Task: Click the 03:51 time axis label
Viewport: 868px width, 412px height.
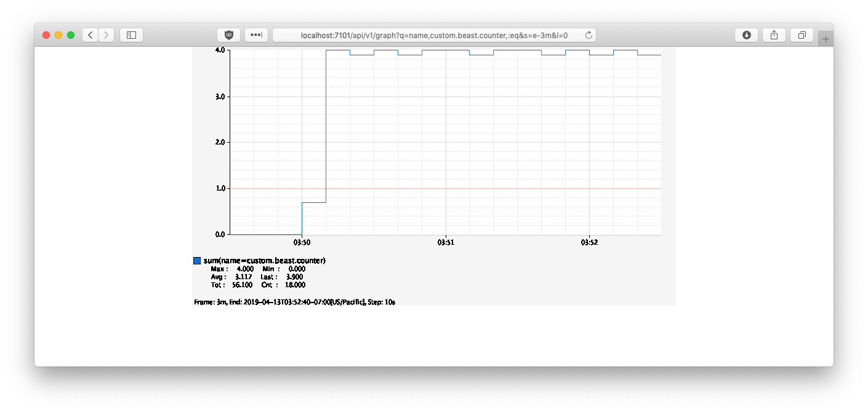Action: pyautogui.click(x=446, y=243)
